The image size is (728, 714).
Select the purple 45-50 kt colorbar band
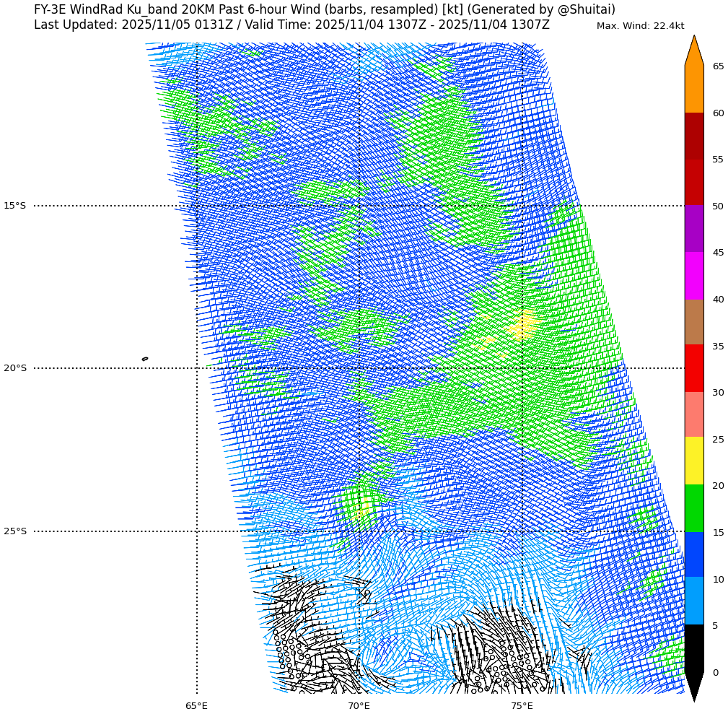[693, 229]
